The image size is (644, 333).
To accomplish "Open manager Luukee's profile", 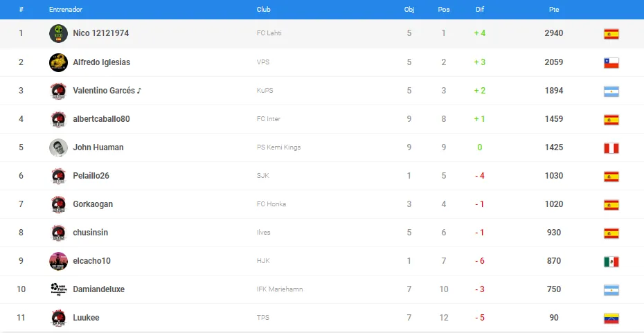I will 87,317.
